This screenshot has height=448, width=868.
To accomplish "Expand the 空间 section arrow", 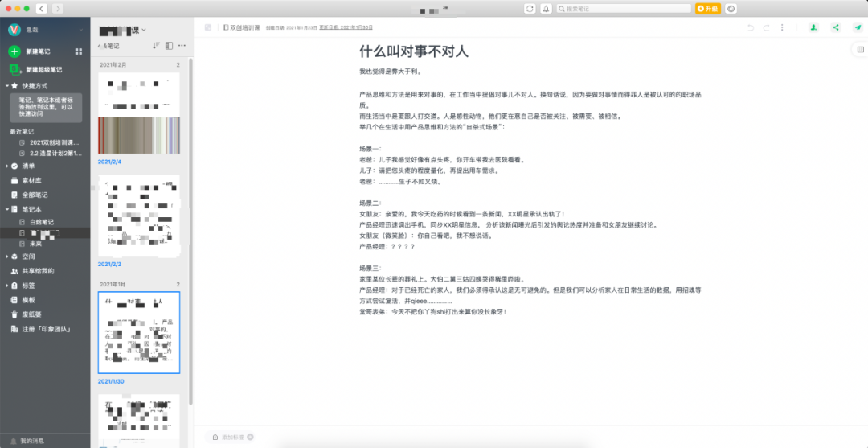I will click(x=6, y=257).
